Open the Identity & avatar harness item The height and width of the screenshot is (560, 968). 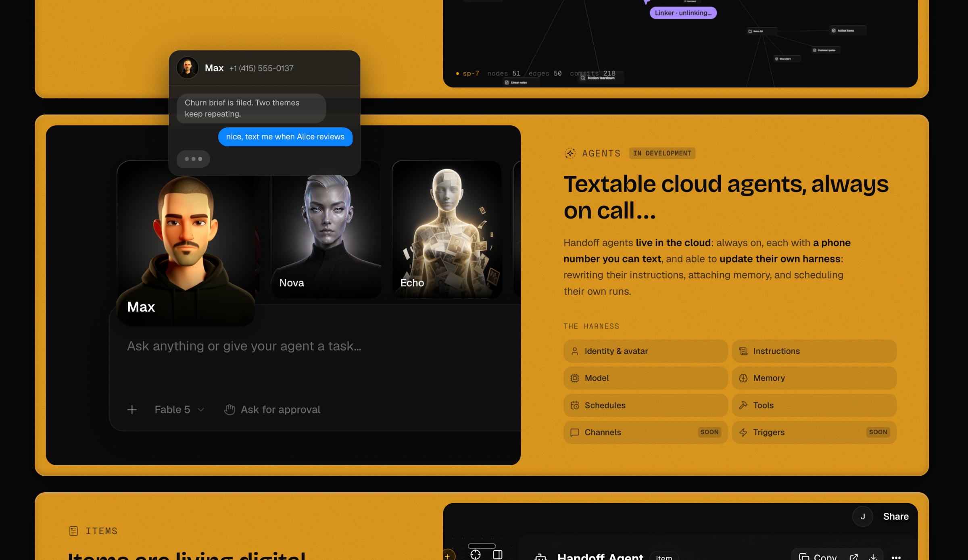click(645, 351)
